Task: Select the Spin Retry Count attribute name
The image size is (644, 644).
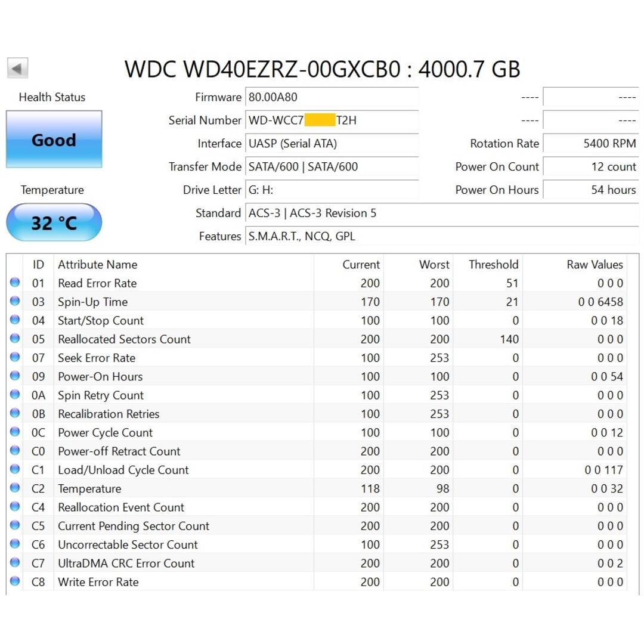Action: [x=101, y=395]
